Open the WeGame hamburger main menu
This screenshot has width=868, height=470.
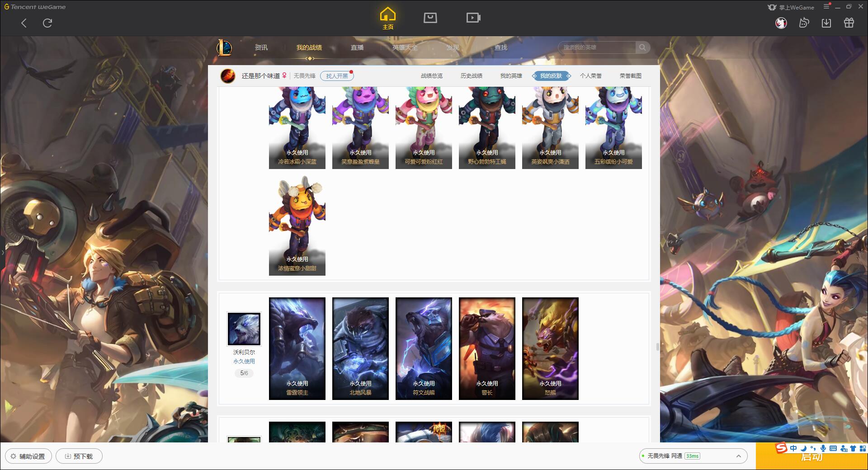point(826,7)
